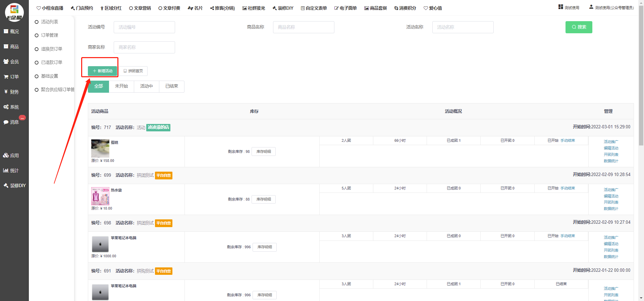The height and width of the screenshot is (301, 644).
Task: Click 手动结束 for activity 717
Action: [x=568, y=141]
